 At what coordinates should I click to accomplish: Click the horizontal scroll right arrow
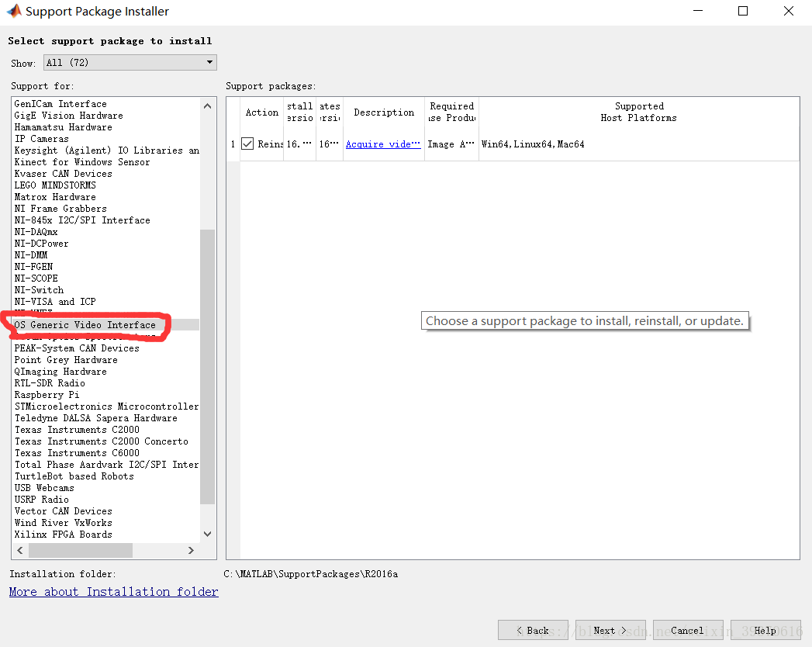click(191, 550)
